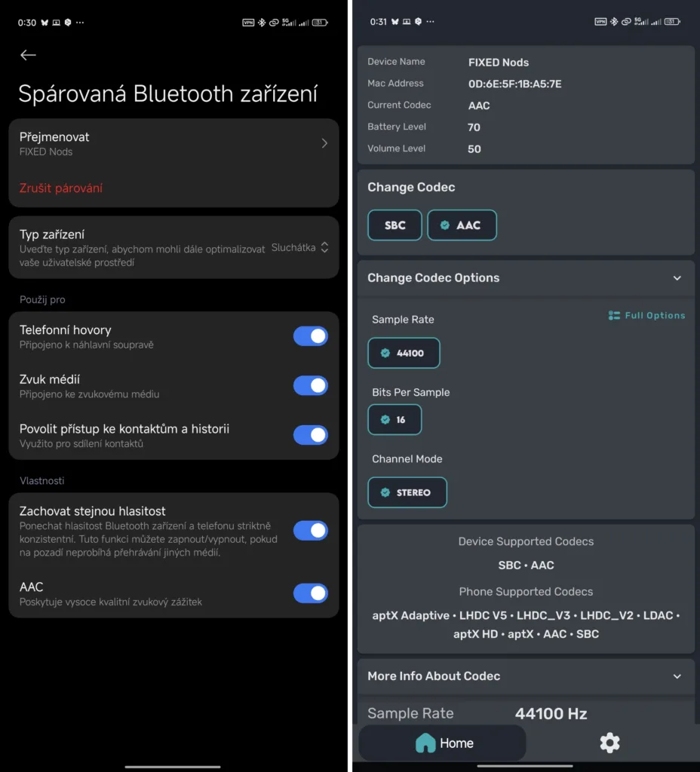The height and width of the screenshot is (772, 700).
Task: Disable the Zvuk médií switch
Action: [x=310, y=386]
